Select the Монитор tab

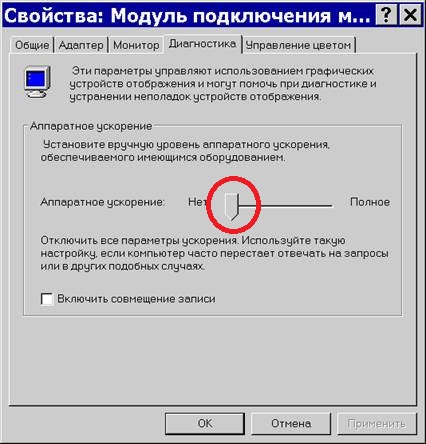click(136, 45)
